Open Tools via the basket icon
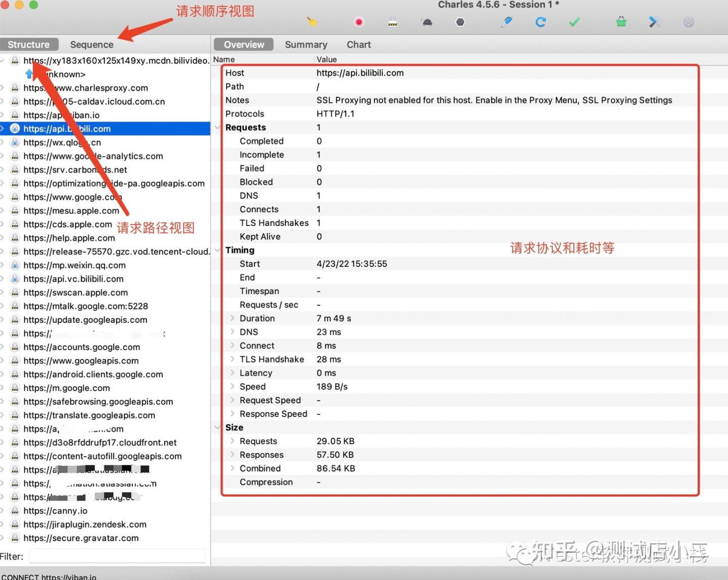Viewport: 728px width, 580px height. pos(621,22)
